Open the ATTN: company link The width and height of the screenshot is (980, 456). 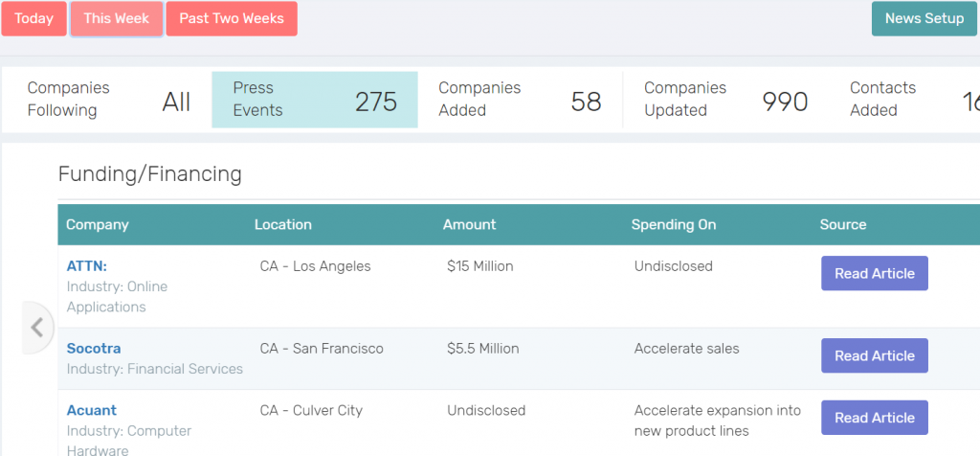coord(87,266)
